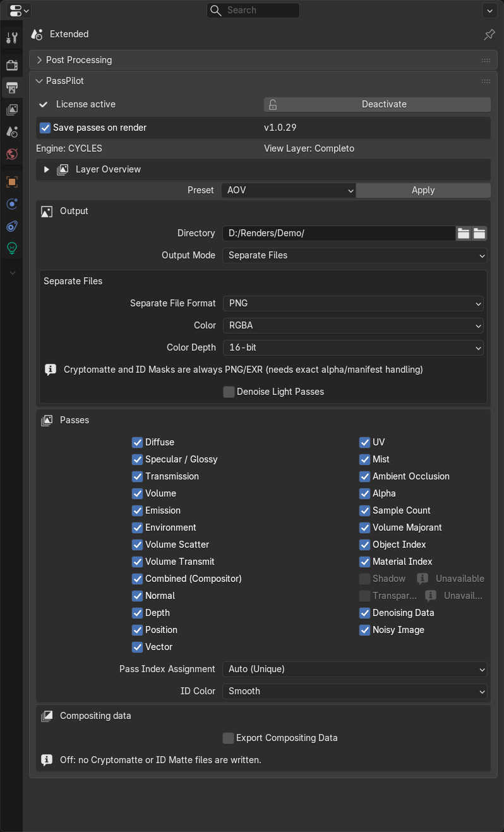Toggle the Vector pass checkbox
504x832 pixels.
pos(137,647)
